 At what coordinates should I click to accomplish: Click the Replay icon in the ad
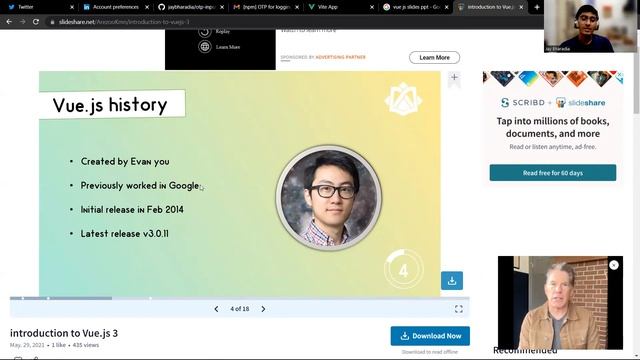tap(204, 32)
